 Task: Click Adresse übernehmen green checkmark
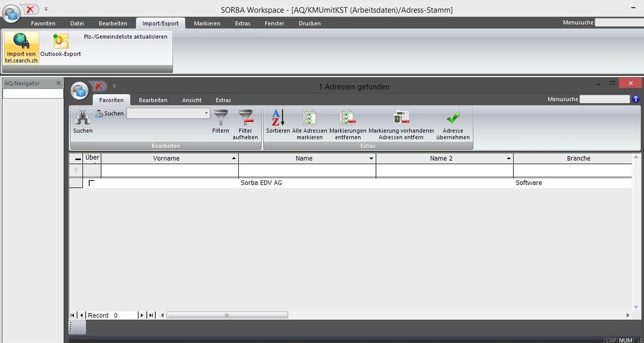[x=453, y=117]
